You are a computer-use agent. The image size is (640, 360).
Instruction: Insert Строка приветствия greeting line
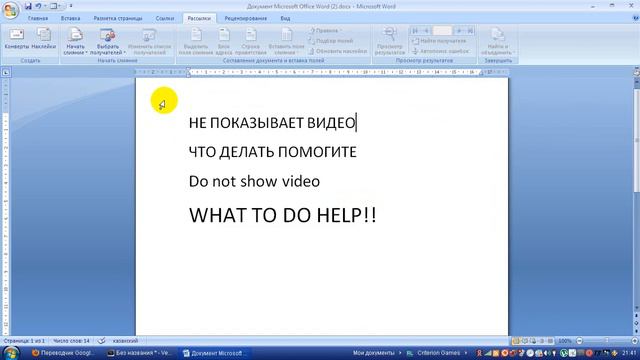[251, 41]
